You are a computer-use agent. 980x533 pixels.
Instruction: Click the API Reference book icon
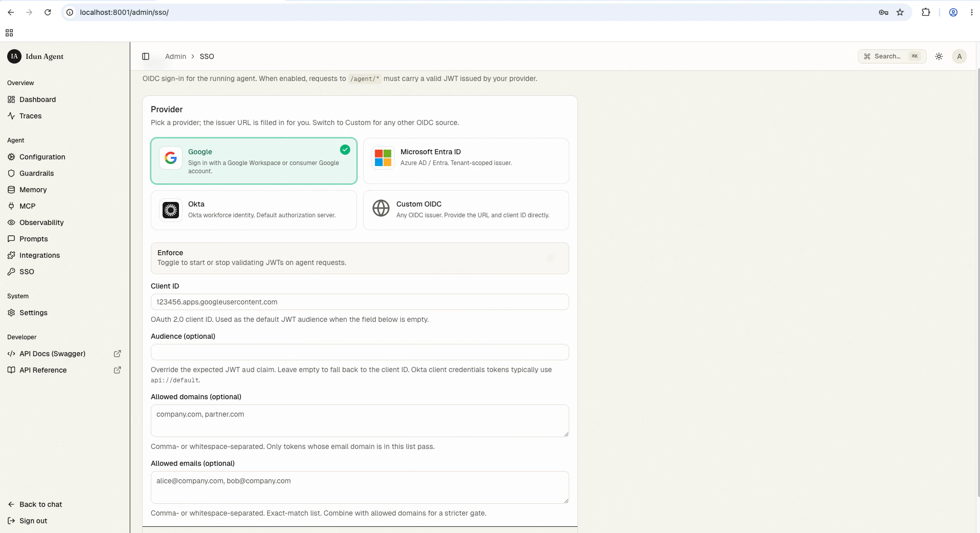click(x=11, y=370)
